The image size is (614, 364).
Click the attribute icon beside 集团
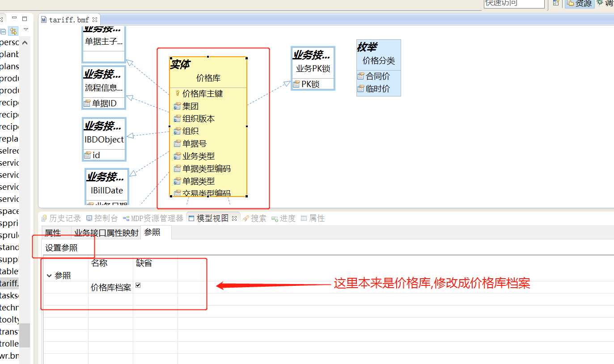tap(177, 106)
